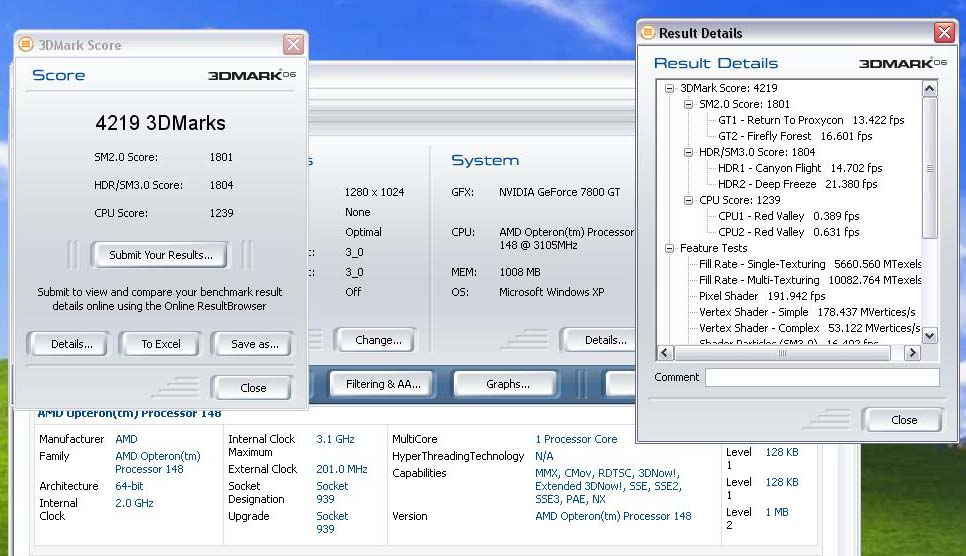Select CPU1 - Red Valley row
966x556 pixels.
coord(788,216)
